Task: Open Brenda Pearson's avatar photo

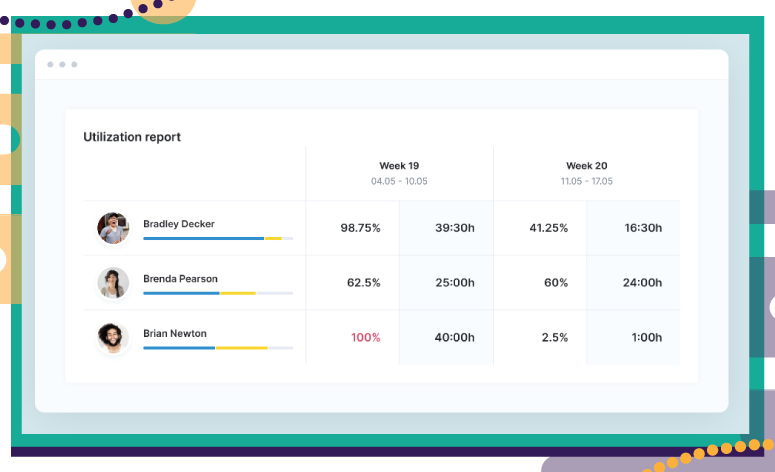Action: [113, 283]
